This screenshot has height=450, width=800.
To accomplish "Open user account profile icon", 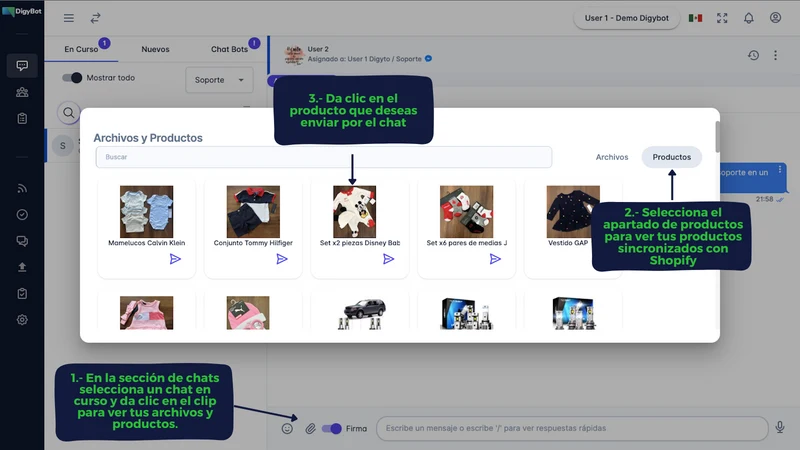I will [x=775, y=18].
